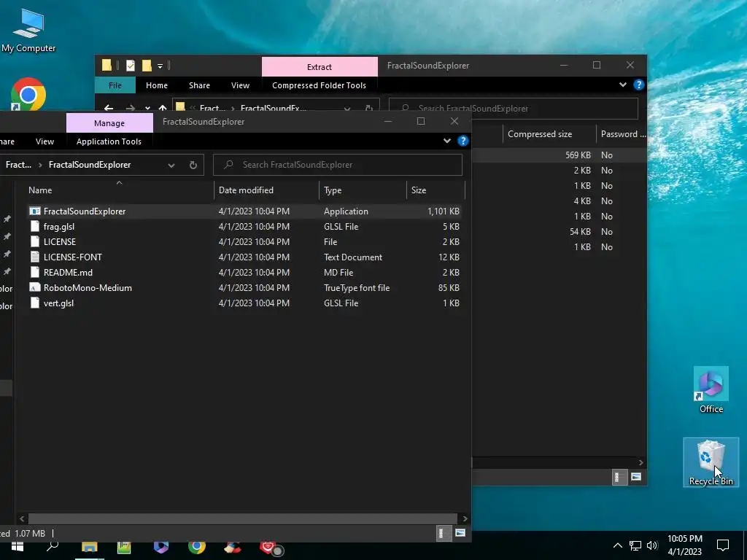This screenshot has width=747, height=560.
Task: Open the Home tab in the zip window
Action: 157,85
